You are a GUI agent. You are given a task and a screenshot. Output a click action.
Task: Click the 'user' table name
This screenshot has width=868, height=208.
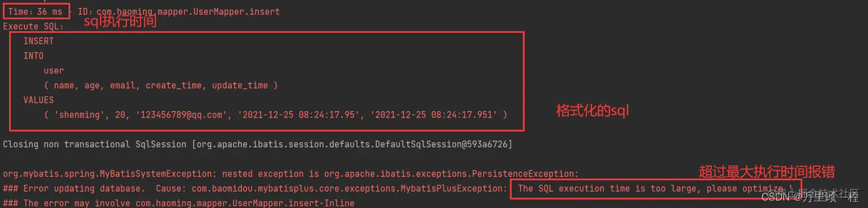(x=53, y=71)
